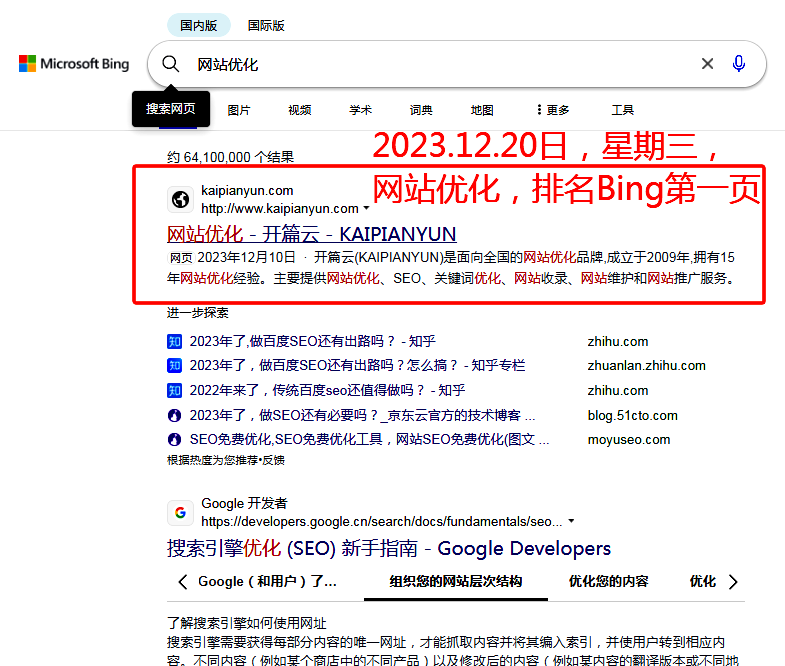This screenshot has width=785, height=666.
Task: Open the 更多 menu
Action: pyautogui.click(x=553, y=110)
